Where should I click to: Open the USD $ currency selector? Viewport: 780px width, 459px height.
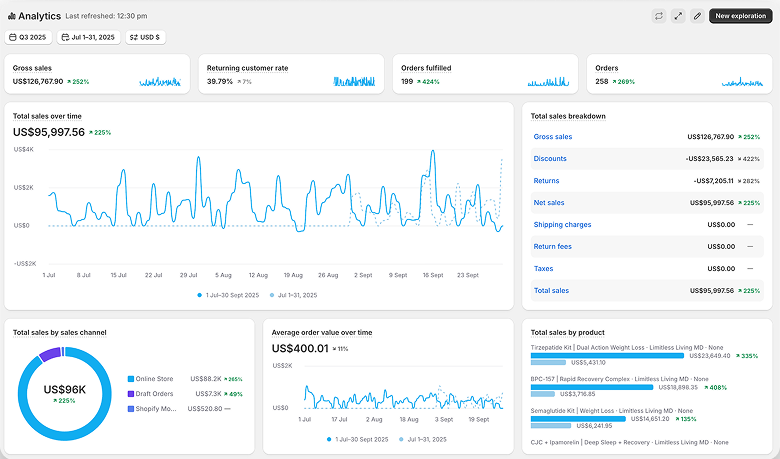(x=145, y=37)
